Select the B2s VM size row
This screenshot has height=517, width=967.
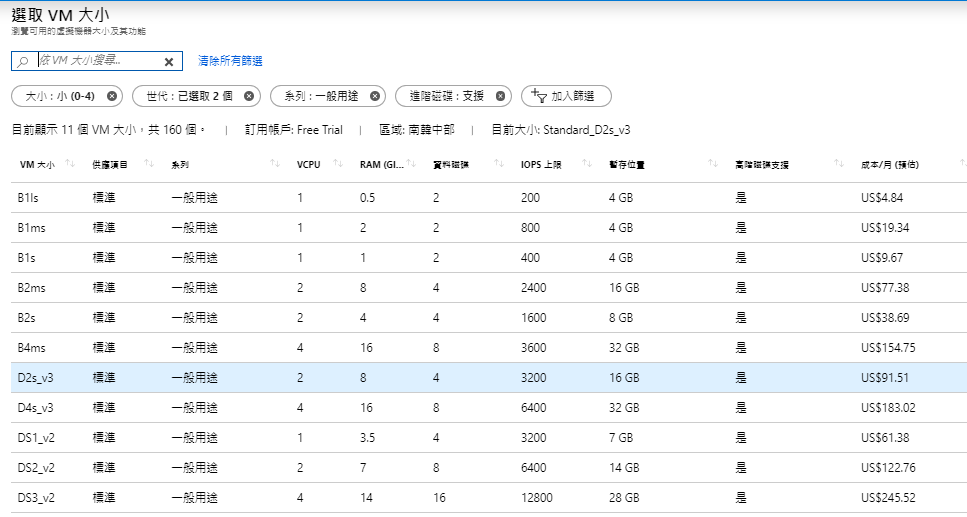[488, 318]
